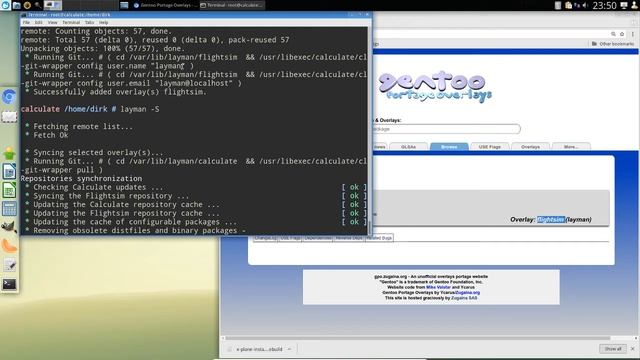Open the Dependencies package subtab

coord(318,238)
